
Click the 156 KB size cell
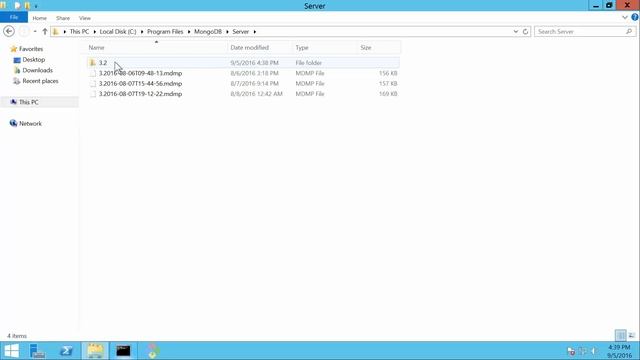click(388, 73)
